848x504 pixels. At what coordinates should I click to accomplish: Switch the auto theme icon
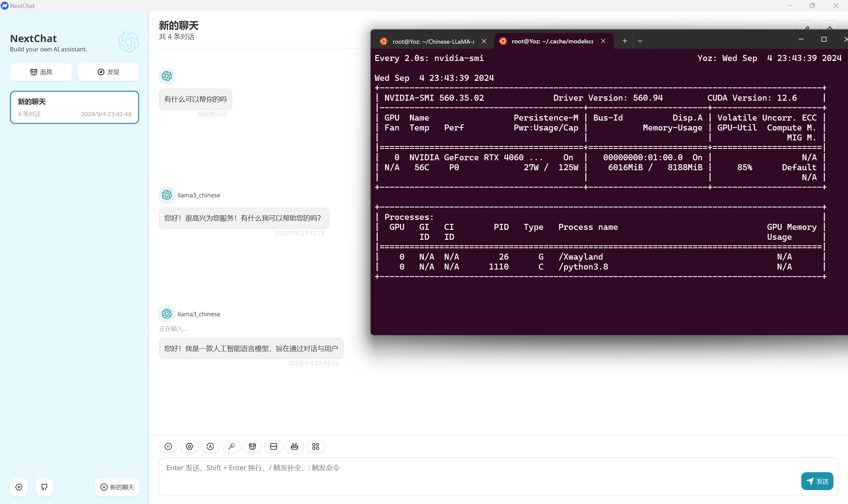(210, 446)
